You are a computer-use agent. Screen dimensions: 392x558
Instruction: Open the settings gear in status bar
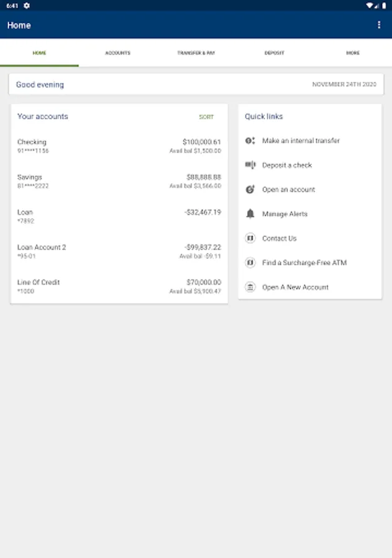pyautogui.click(x=27, y=5)
